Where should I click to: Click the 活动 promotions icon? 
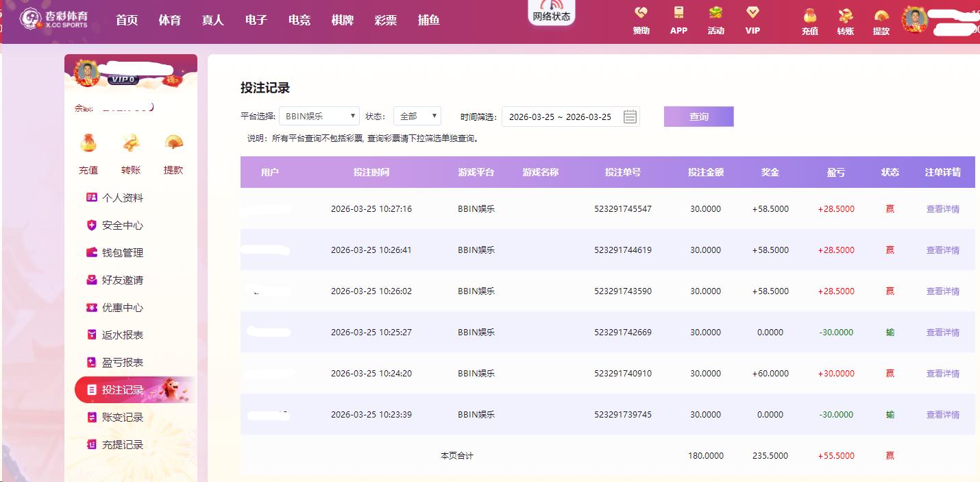[715, 14]
